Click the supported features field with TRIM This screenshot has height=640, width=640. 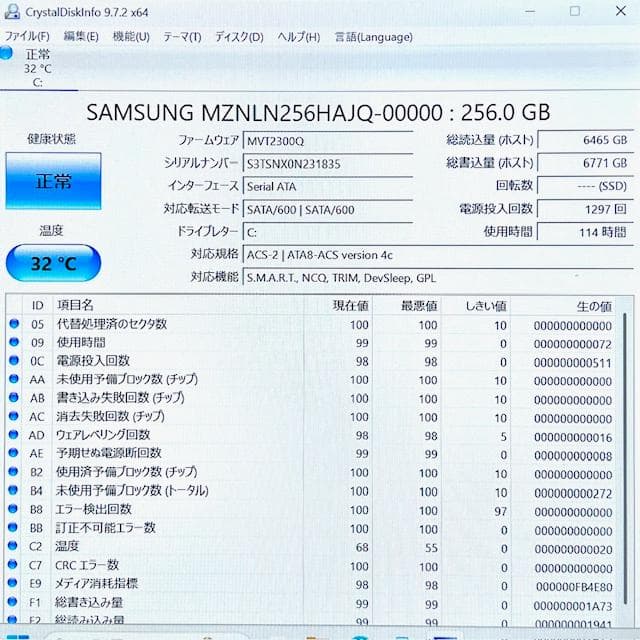tap(438, 278)
